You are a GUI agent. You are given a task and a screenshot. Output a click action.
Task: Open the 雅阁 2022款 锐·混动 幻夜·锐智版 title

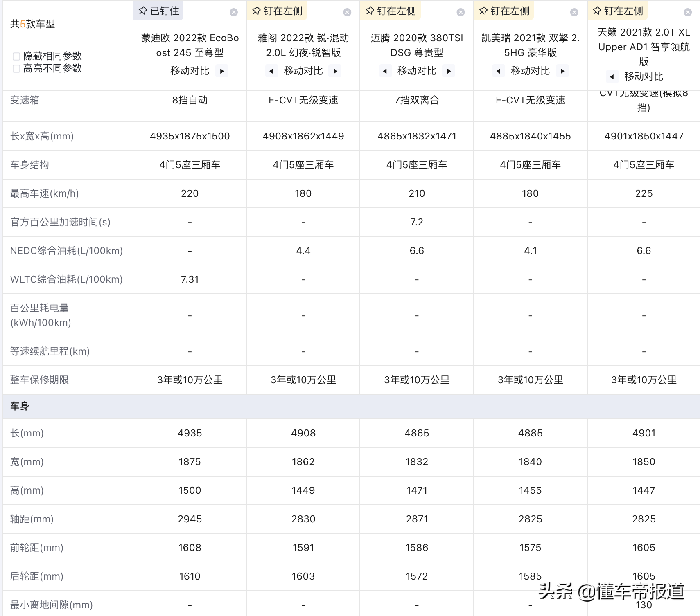[x=303, y=45]
